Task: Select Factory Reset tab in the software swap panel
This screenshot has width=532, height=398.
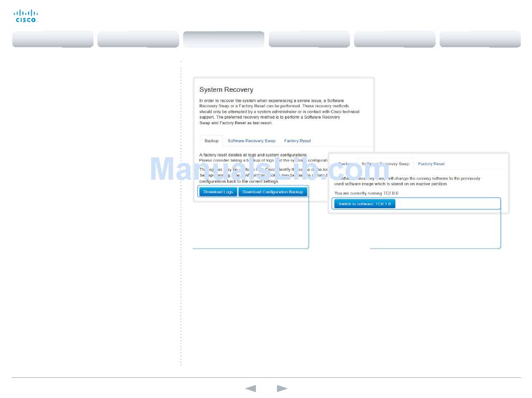Action: click(x=431, y=164)
